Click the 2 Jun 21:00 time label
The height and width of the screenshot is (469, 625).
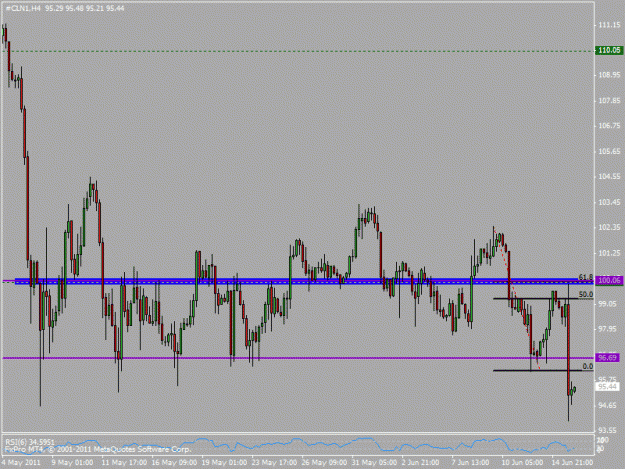(421, 462)
